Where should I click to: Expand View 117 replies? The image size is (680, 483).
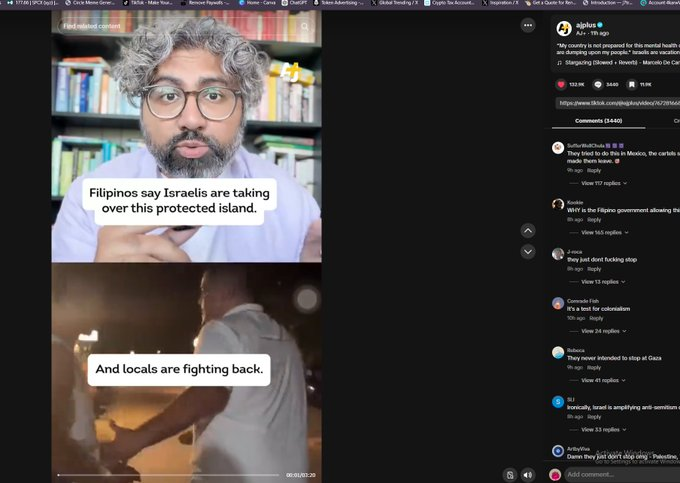pyautogui.click(x=604, y=183)
